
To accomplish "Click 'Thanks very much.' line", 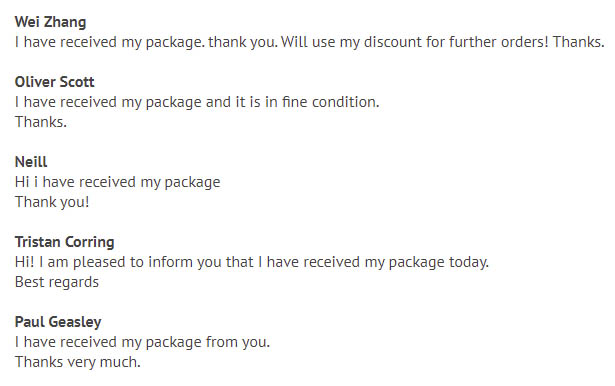I will coord(77,362).
